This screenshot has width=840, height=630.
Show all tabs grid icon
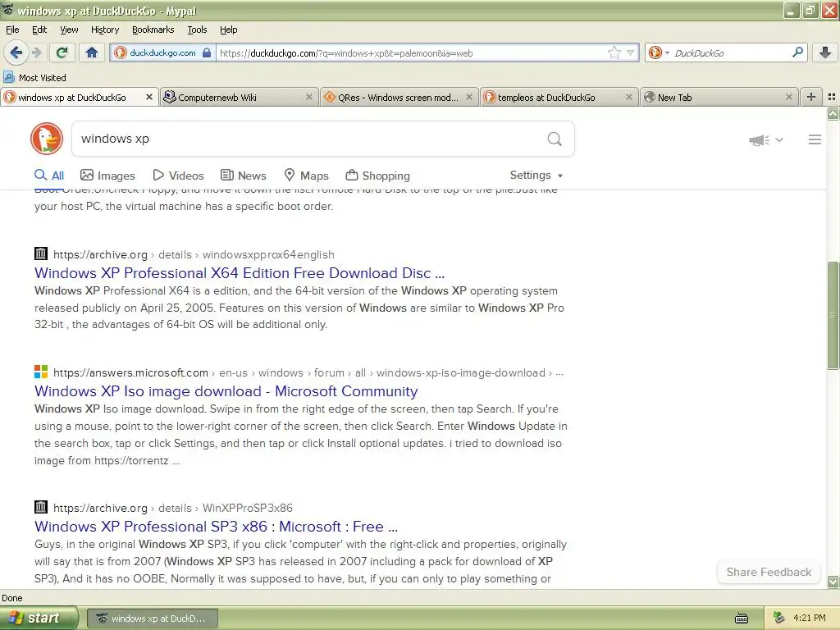point(832,97)
